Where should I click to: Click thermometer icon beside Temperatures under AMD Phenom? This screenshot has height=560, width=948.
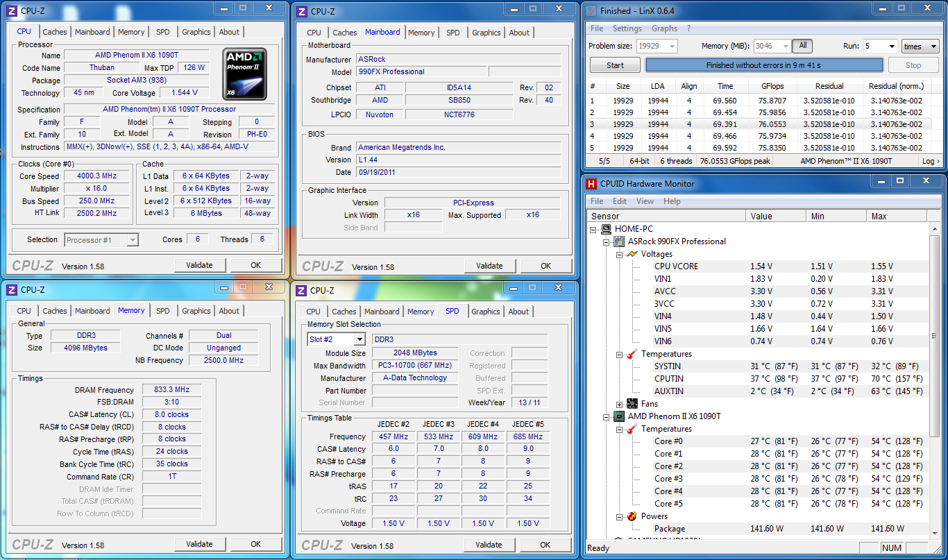coord(632,429)
